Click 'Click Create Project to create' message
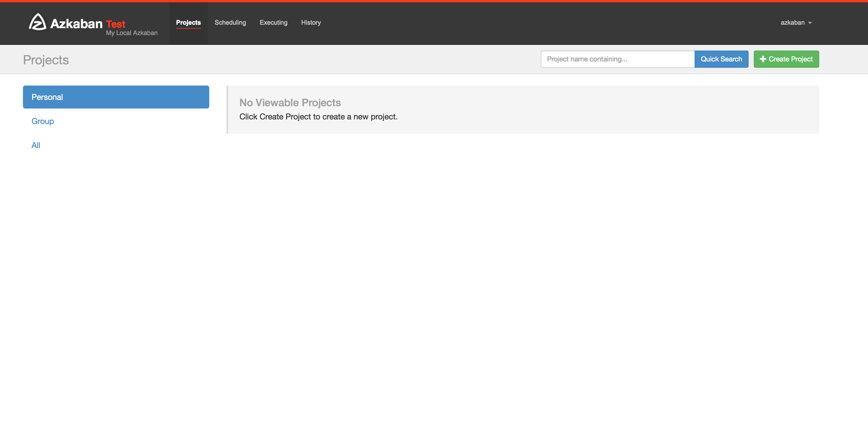 318,117
